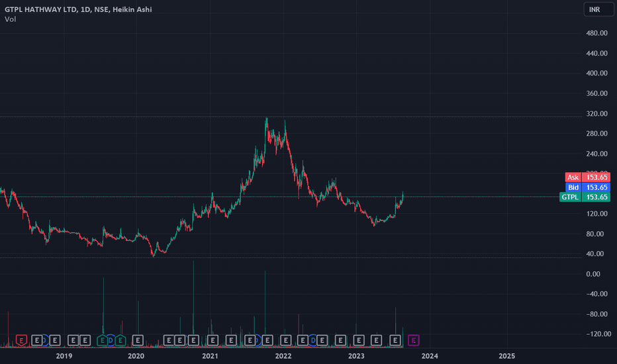
Task: Click the 2019 time axis label
Action: tap(64, 356)
